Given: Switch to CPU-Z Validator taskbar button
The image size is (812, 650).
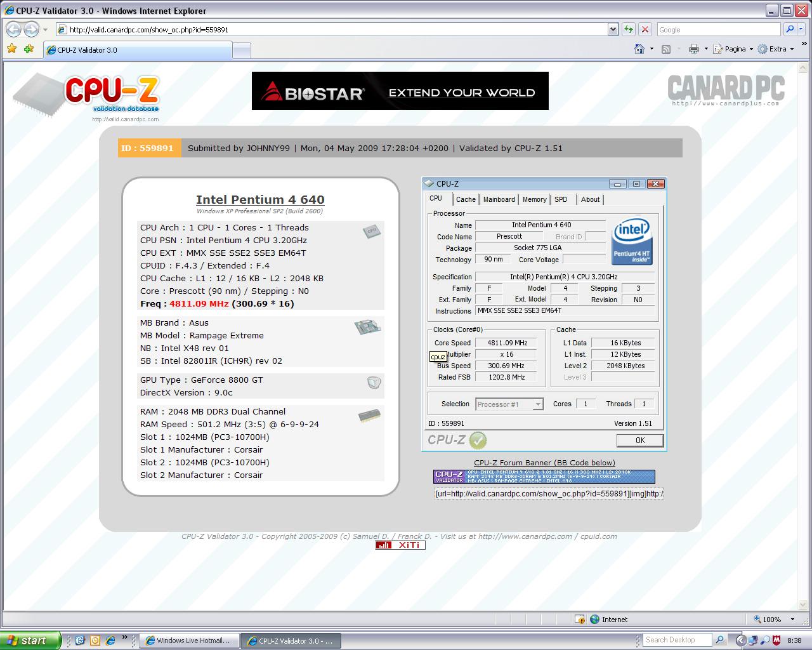Looking at the screenshot, I should (x=292, y=641).
